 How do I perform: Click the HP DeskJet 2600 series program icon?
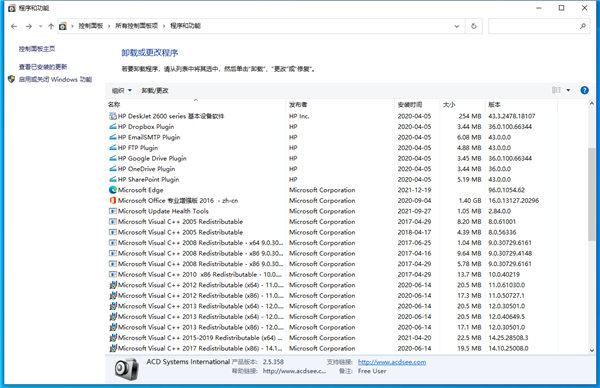coord(113,116)
